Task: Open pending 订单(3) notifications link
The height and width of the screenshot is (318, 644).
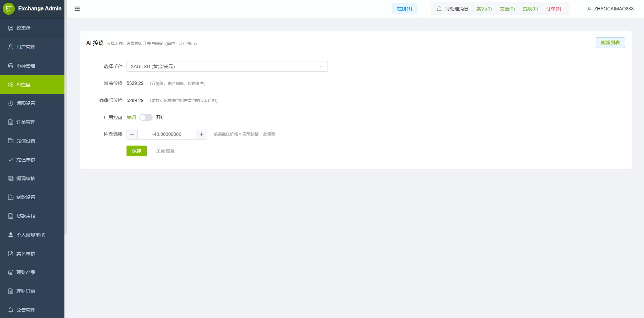Action: [553, 9]
